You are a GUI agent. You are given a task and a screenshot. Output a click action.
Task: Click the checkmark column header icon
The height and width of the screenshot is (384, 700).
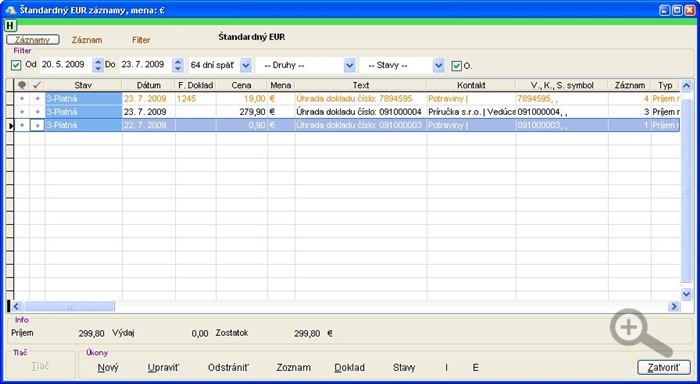click(x=37, y=85)
